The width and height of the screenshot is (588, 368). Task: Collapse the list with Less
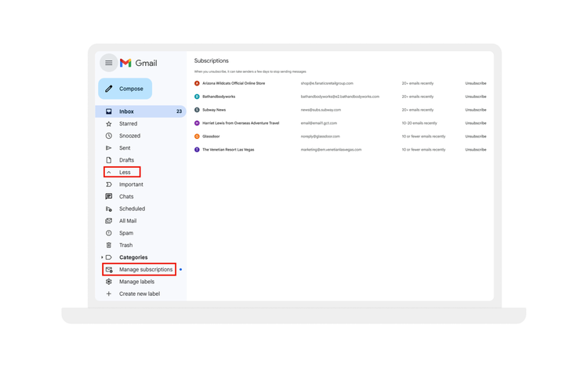point(123,172)
